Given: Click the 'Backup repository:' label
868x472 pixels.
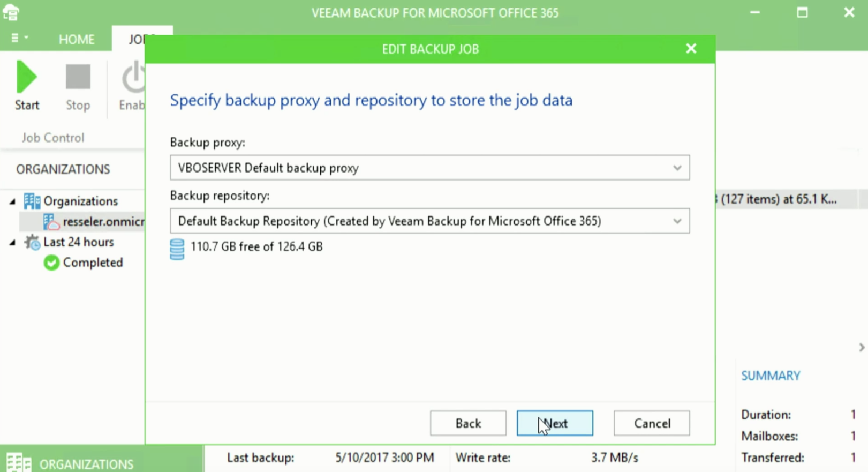Looking at the screenshot, I should (220, 196).
